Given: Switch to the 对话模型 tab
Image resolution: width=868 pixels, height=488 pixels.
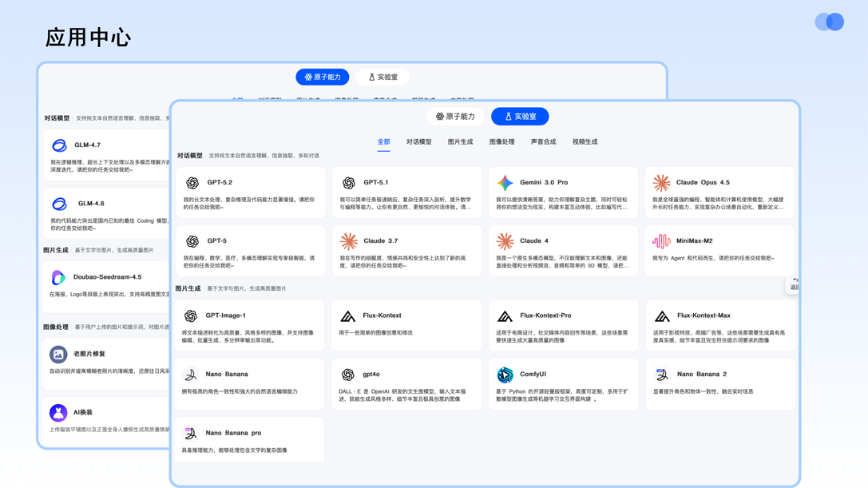Looking at the screenshot, I should (418, 142).
